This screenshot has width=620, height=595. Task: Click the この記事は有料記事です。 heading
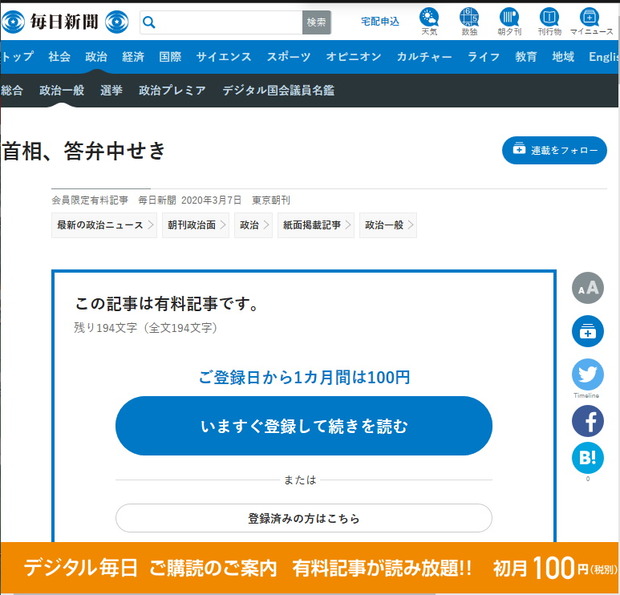click(x=166, y=304)
